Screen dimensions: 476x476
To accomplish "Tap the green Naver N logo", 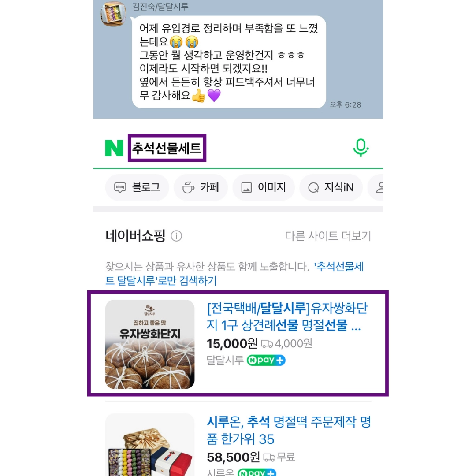I will [x=114, y=148].
